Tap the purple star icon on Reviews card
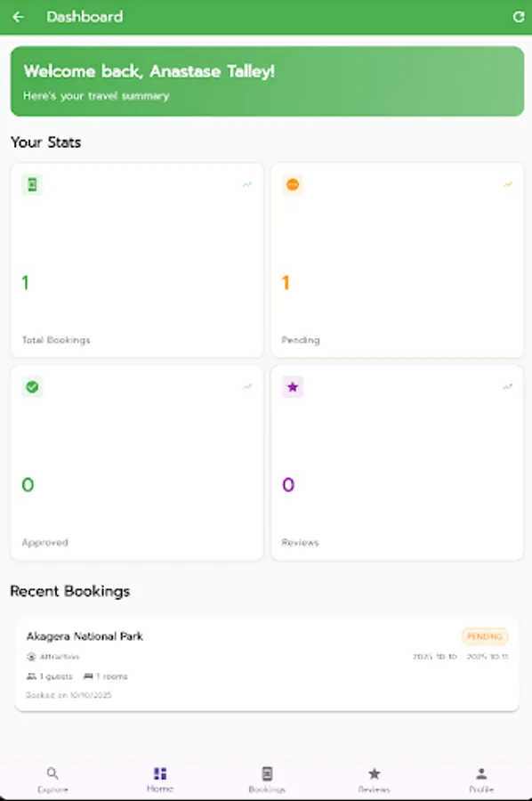Image resolution: width=532 pixels, height=801 pixels. 294,386
